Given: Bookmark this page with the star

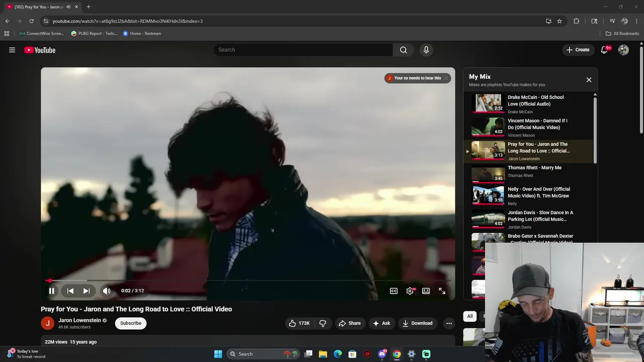Looking at the screenshot, I should pos(559,21).
